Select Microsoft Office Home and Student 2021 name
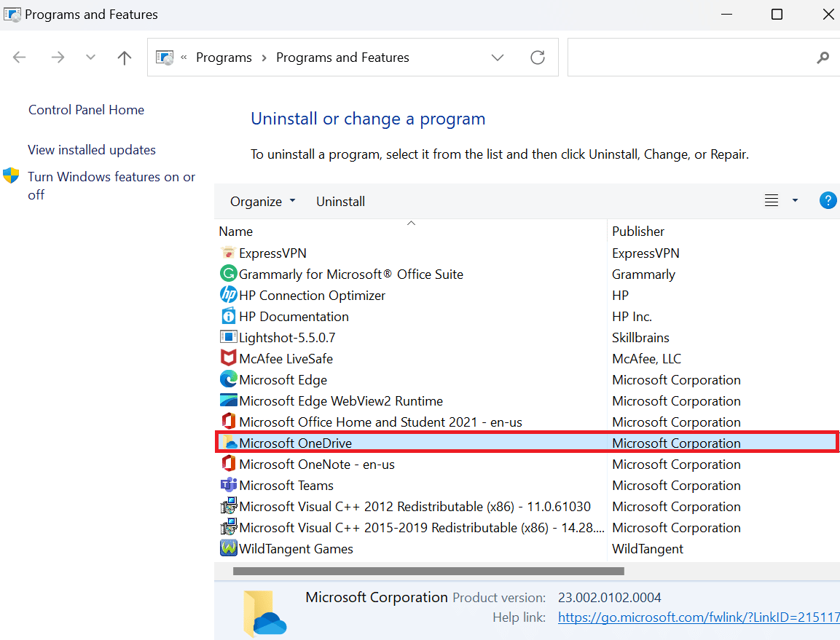Viewport: 840px width, 640px height. [381, 422]
